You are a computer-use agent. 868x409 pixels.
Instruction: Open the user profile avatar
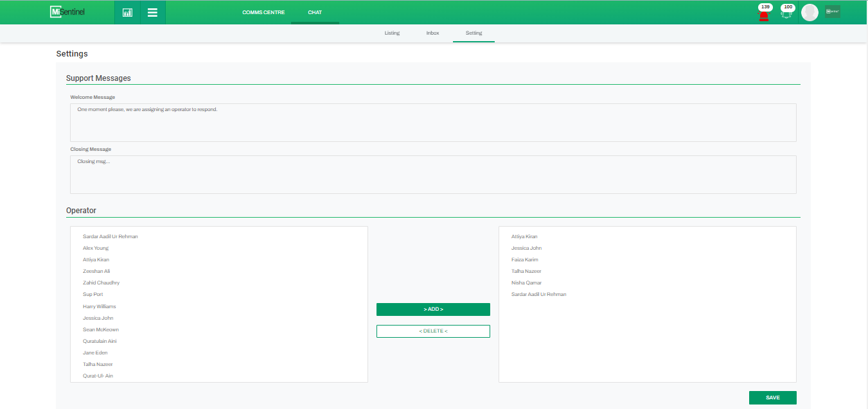tap(810, 12)
